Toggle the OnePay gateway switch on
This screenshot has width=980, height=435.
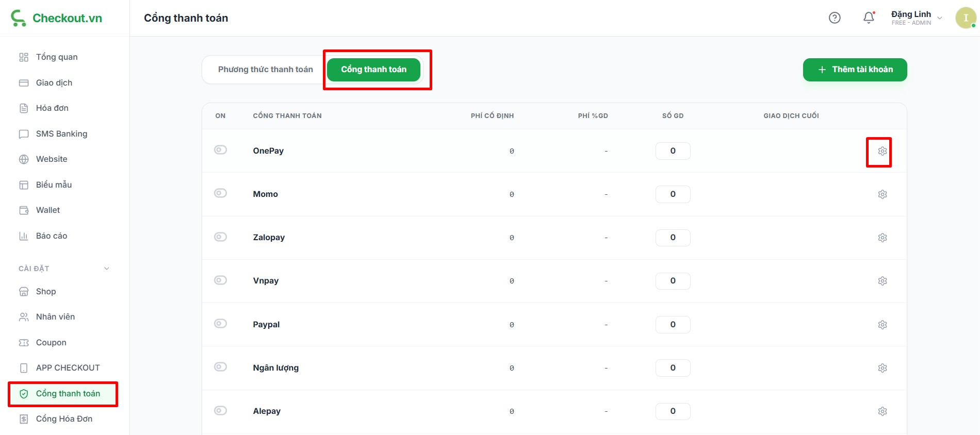(220, 150)
